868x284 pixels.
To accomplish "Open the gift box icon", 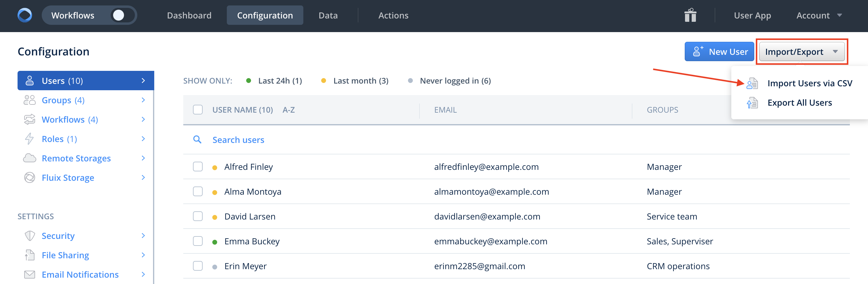I will (690, 15).
